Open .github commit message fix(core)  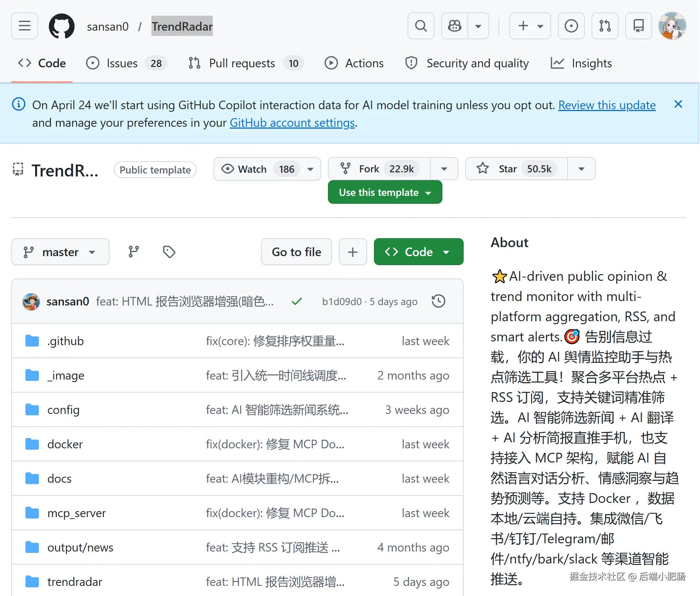point(275,341)
